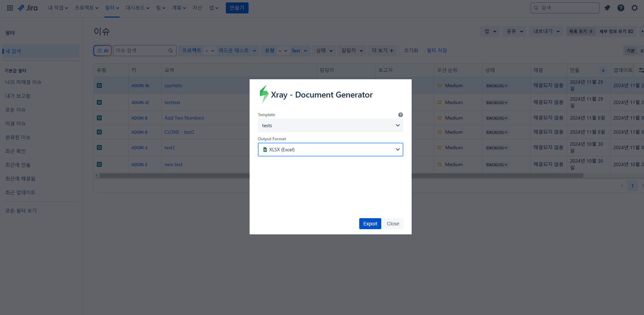Screen dimensions: 644x315
Task: Expand the 더 보기 more filters
Action: 382,51
